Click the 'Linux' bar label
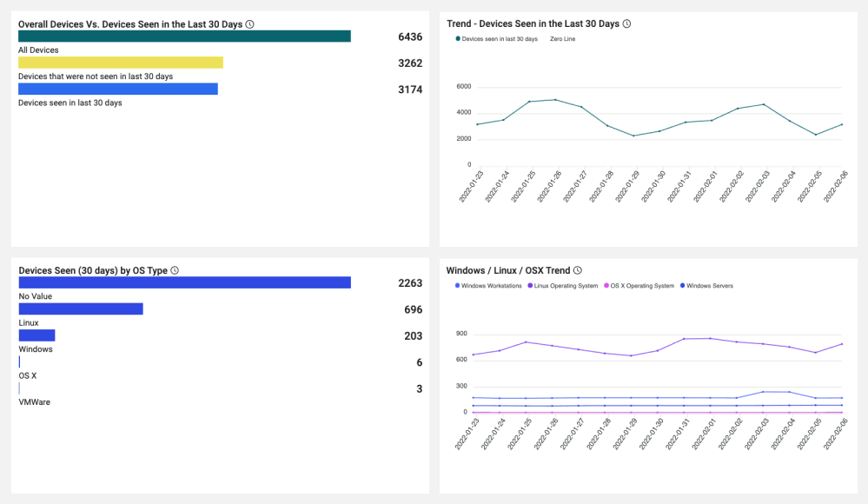This screenshot has height=504, width=868. (29, 323)
